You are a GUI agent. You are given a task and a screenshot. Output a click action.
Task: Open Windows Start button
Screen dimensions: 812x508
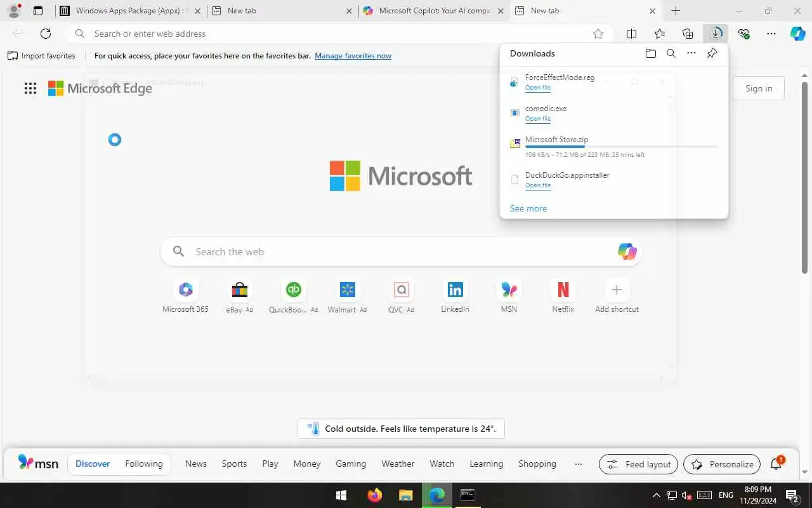(341, 495)
